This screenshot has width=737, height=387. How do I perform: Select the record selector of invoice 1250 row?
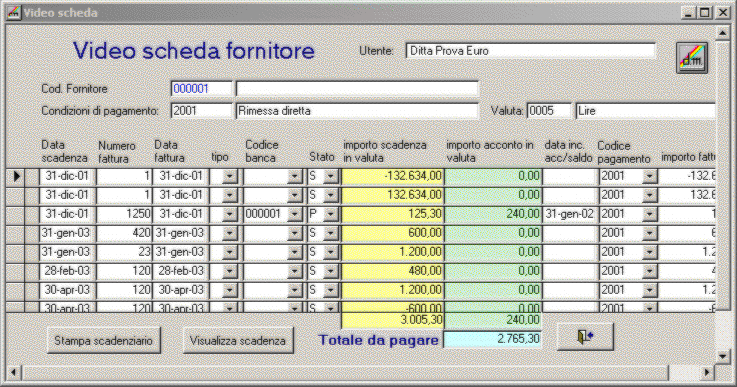pyautogui.click(x=16, y=214)
